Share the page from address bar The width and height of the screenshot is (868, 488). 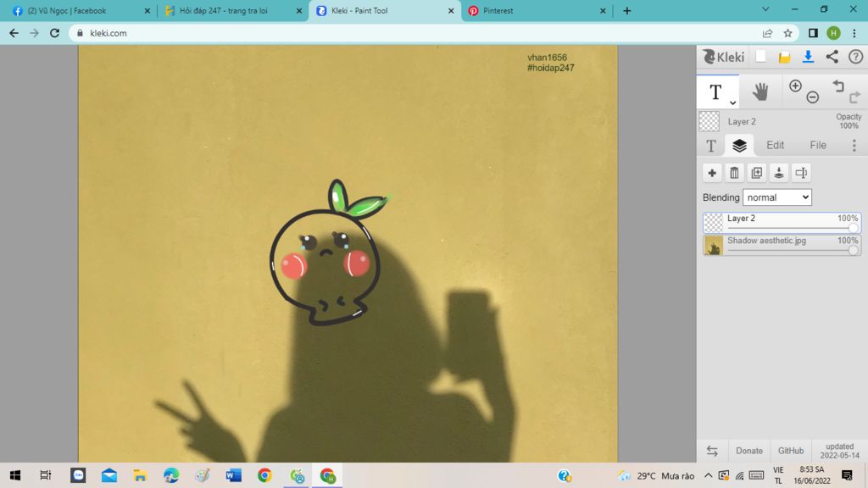767,33
